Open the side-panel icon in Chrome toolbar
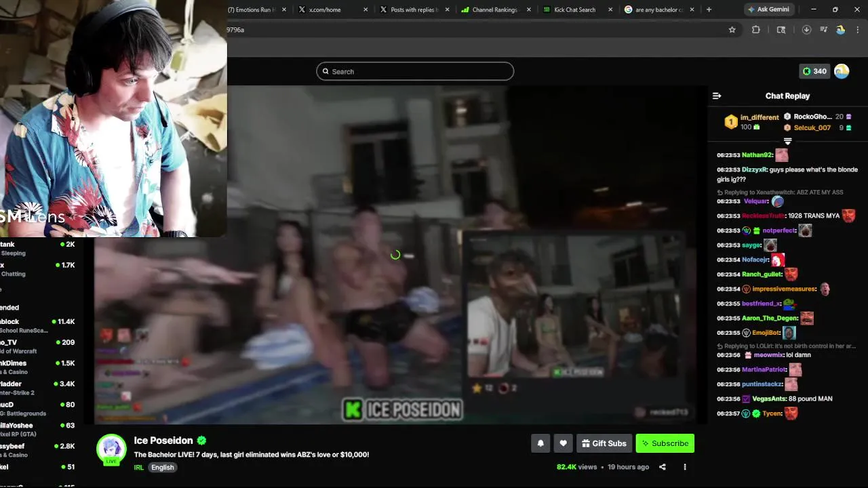 tap(781, 30)
